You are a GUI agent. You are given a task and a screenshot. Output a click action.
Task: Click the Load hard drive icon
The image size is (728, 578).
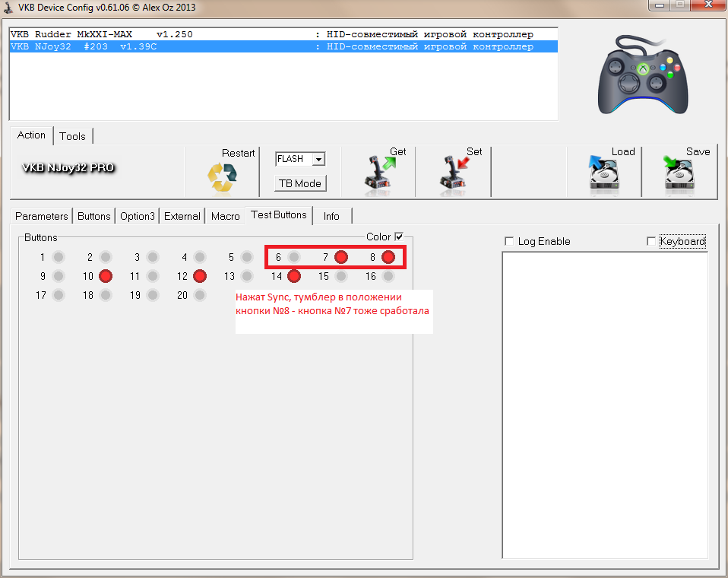603,175
